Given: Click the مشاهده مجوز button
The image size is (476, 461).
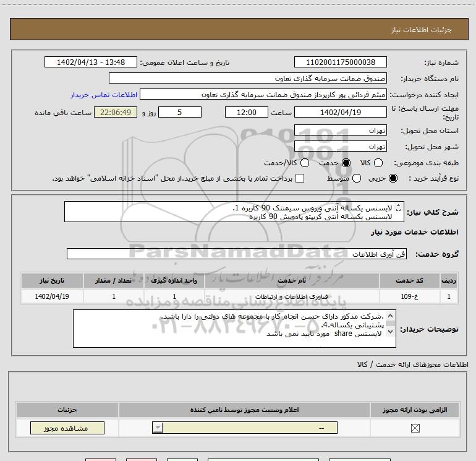Looking at the screenshot, I should pos(67,428).
